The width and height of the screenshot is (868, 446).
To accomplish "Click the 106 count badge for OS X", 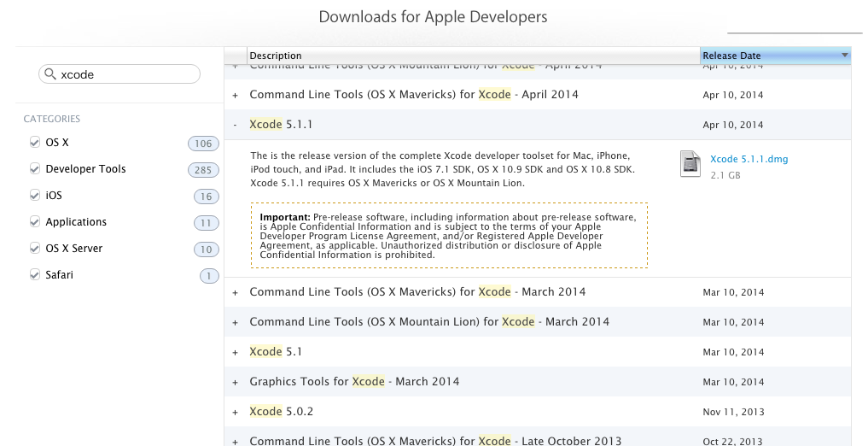I will tap(203, 144).
